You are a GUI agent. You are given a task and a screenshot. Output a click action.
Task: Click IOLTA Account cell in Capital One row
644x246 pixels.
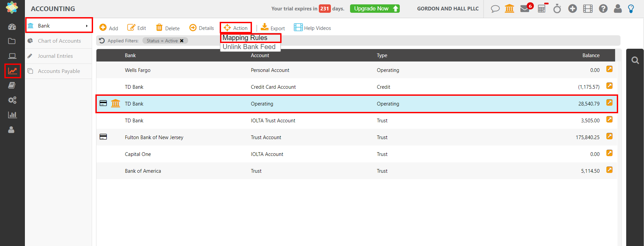267,154
